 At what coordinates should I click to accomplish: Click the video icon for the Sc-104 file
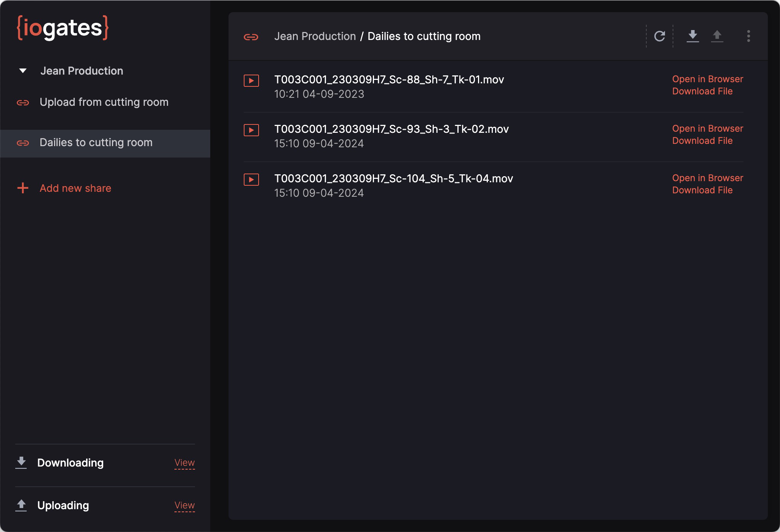[251, 180]
